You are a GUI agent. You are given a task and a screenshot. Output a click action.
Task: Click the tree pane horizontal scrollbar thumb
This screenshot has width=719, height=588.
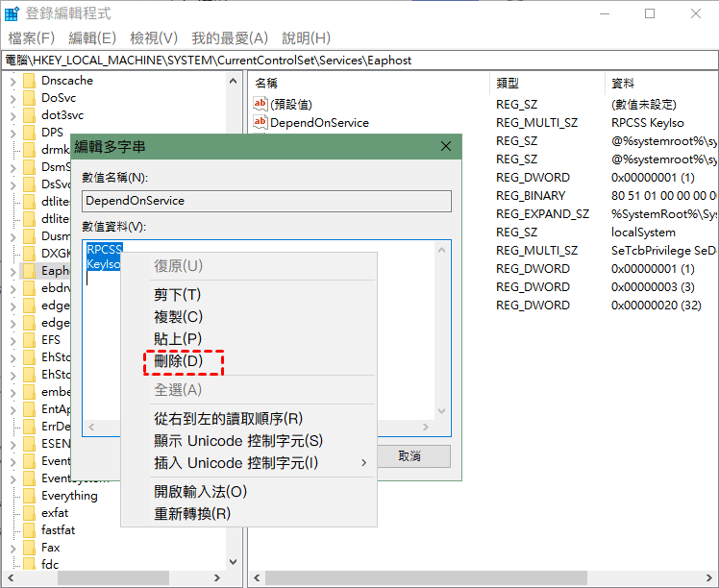pyautogui.click(x=113, y=578)
